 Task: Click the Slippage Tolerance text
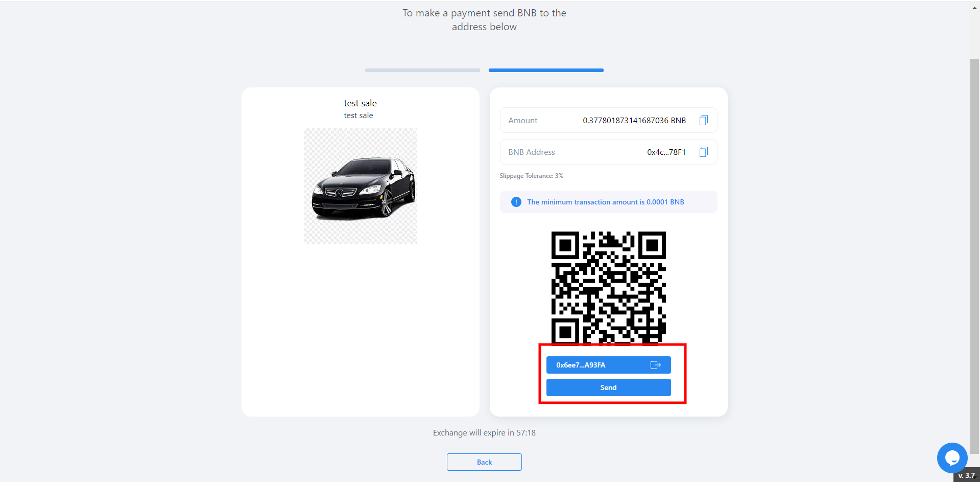[531, 176]
